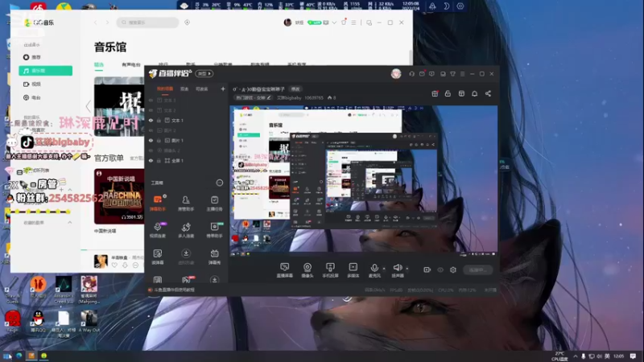The width and height of the screenshot is (644, 362).
Task: Open QQ Music account dropdown chevron
Action: coord(334,23)
